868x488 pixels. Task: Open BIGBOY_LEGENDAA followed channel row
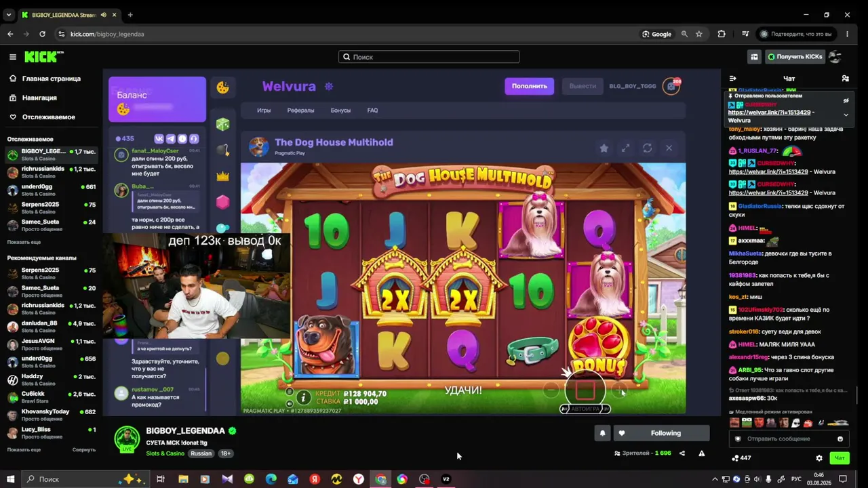pyautogui.click(x=52, y=155)
